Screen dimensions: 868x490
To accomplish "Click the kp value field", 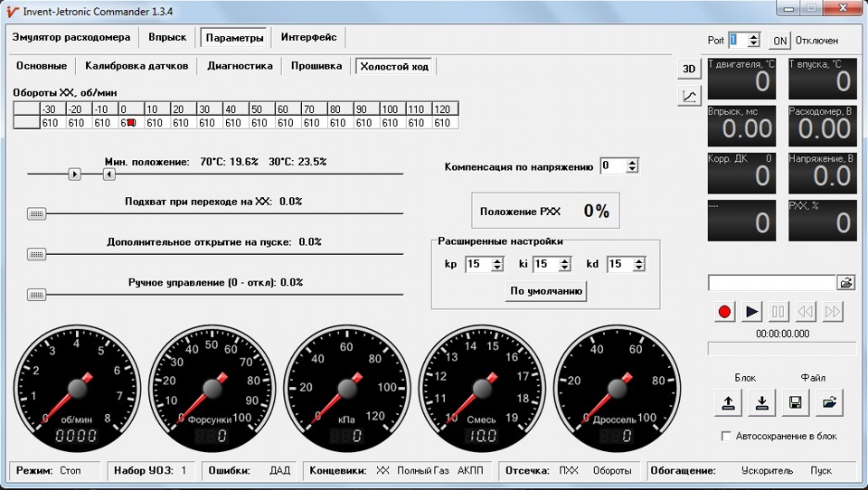I will tap(478, 264).
